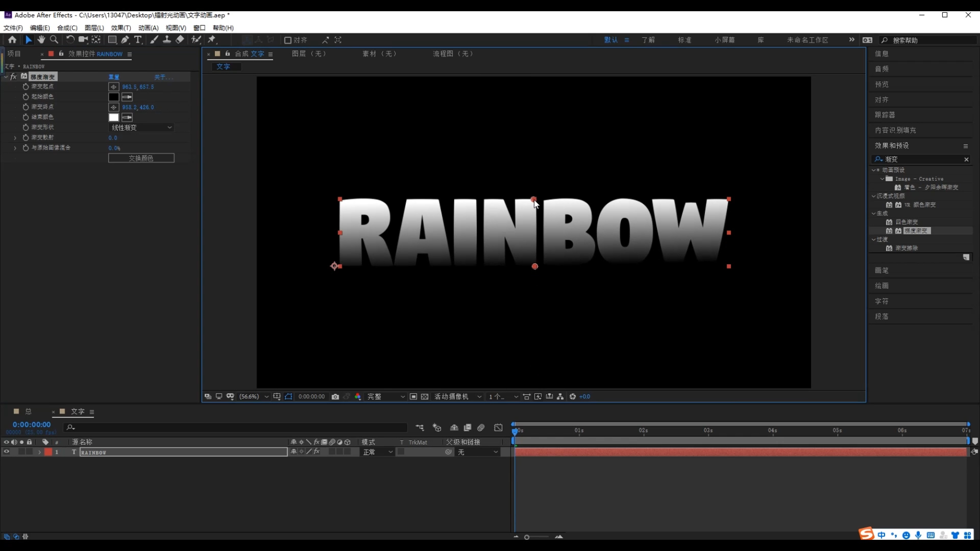Expand the 渐变散射 property
The height and width of the screenshot is (551, 980).
[15, 138]
